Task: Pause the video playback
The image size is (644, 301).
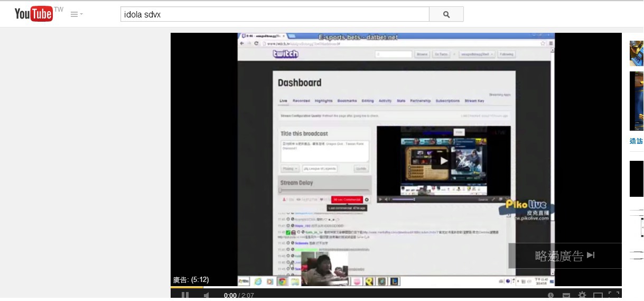Action: coord(185,295)
